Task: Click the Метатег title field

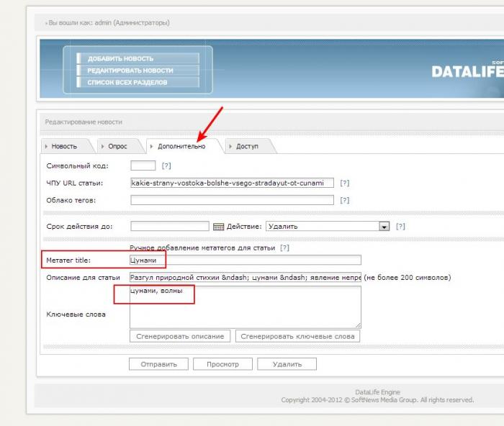Action: (x=246, y=260)
